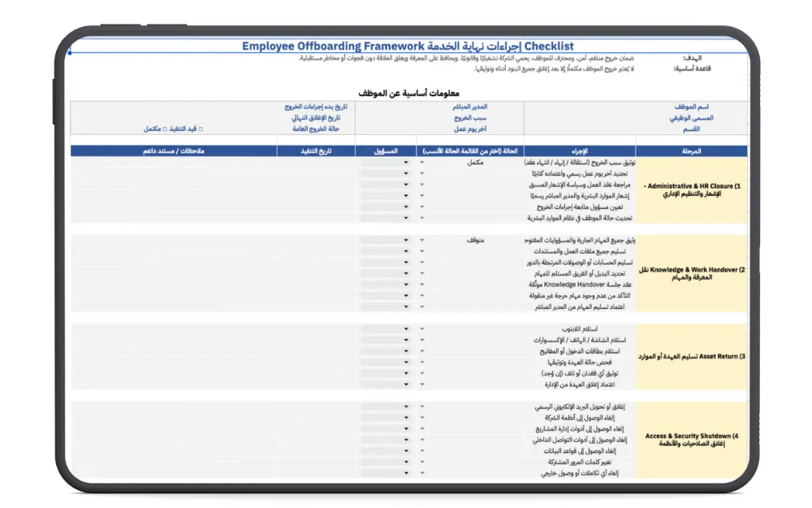This screenshot has width=812, height=508.
Task: Select the الإجراء column header
Action: click(x=580, y=151)
